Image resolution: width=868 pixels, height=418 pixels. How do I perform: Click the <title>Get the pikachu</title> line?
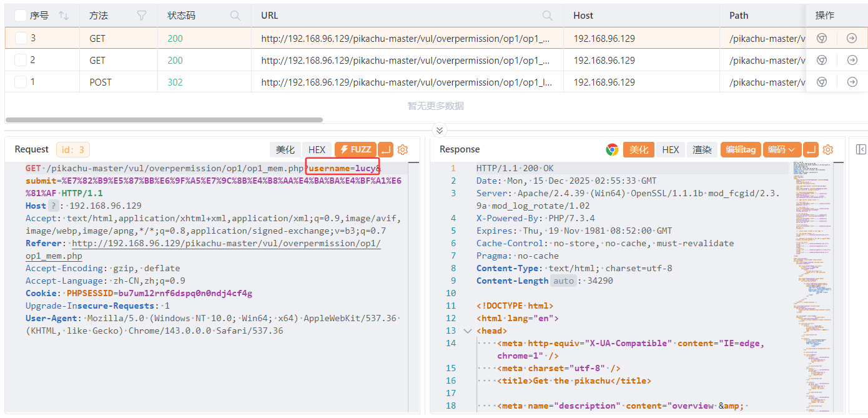pyautogui.click(x=575, y=381)
